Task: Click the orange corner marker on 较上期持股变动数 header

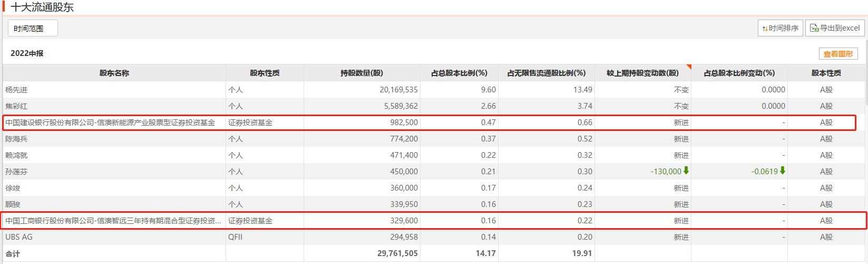Action: 688,67
